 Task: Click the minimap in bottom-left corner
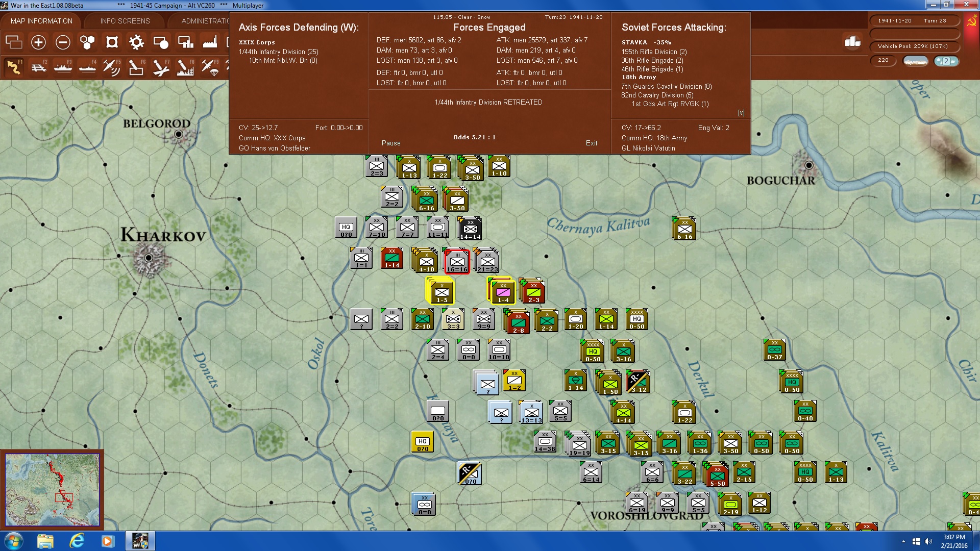point(52,490)
